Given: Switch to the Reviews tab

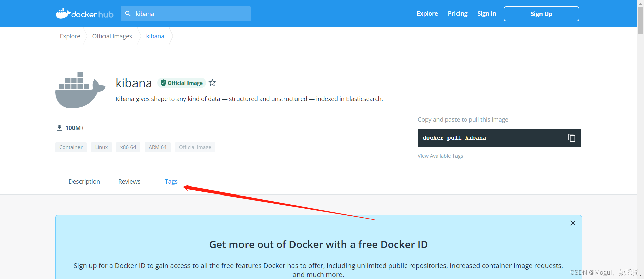Looking at the screenshot, I should click(129, 181).
